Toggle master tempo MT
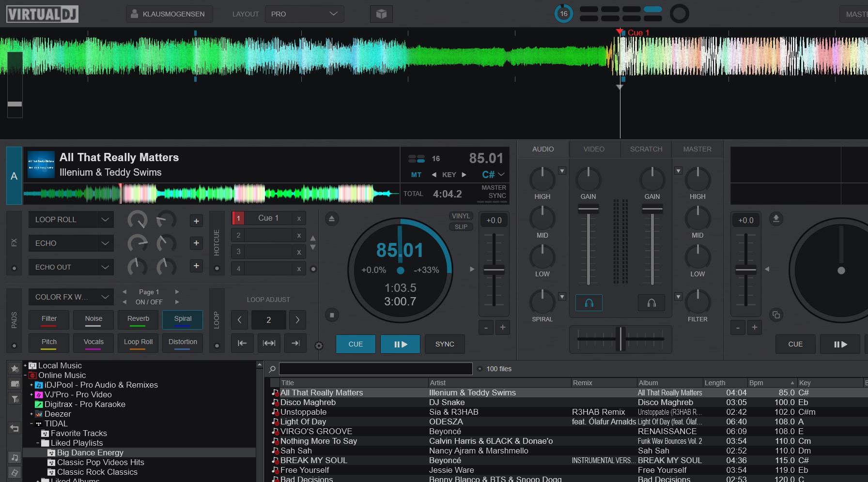 tap(416, 175)
